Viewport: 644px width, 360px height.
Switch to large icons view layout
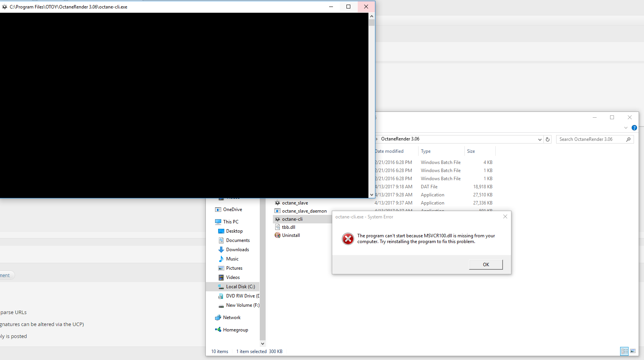point(633,351)
